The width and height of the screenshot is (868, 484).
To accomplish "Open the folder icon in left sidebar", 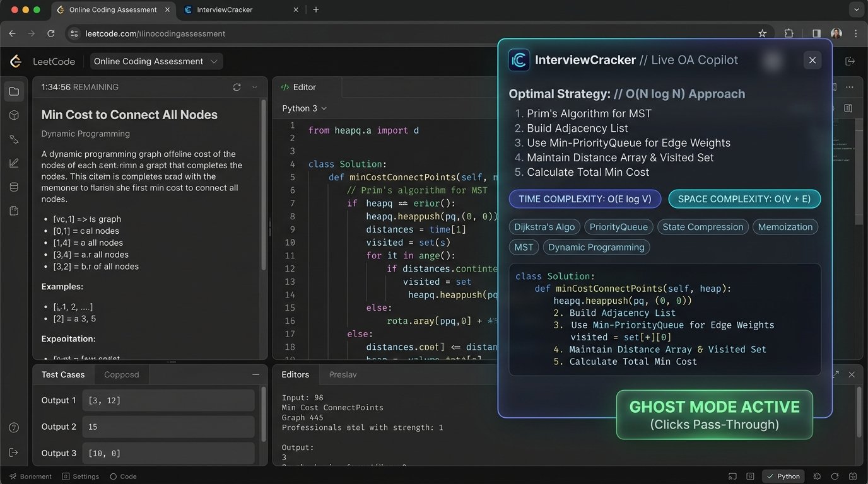I will point(14,91).
